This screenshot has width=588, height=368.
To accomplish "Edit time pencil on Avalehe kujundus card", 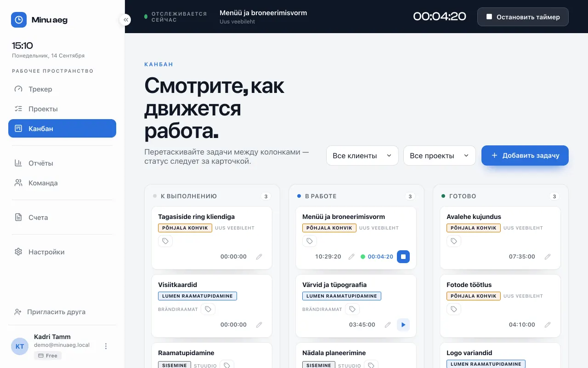I will tap(548, 257).
